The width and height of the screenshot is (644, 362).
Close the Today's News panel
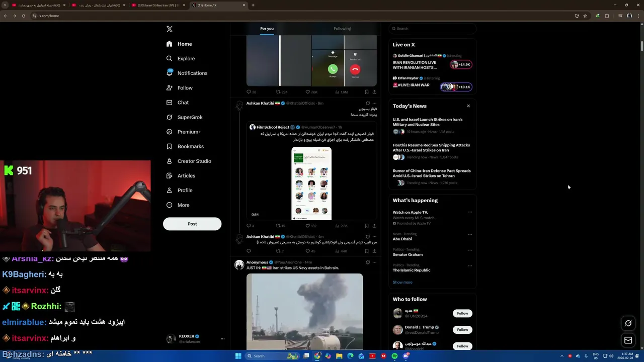[x=468, y=106]
